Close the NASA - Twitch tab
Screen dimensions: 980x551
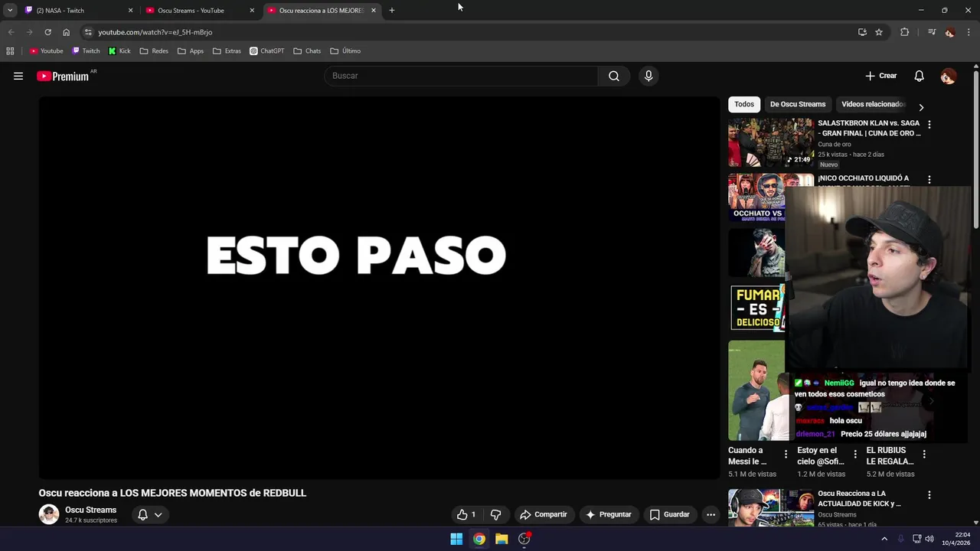coord(130,10)
